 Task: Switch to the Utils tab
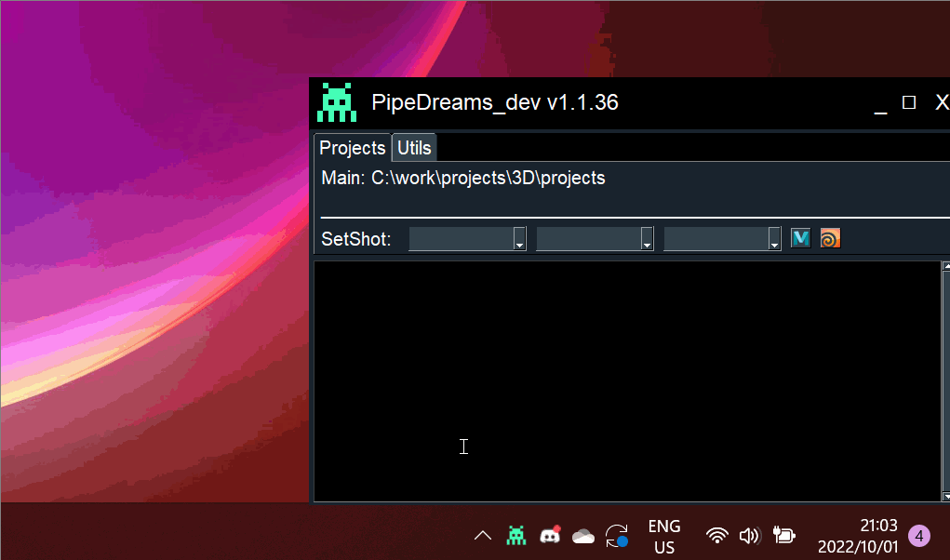pos(414,148)
